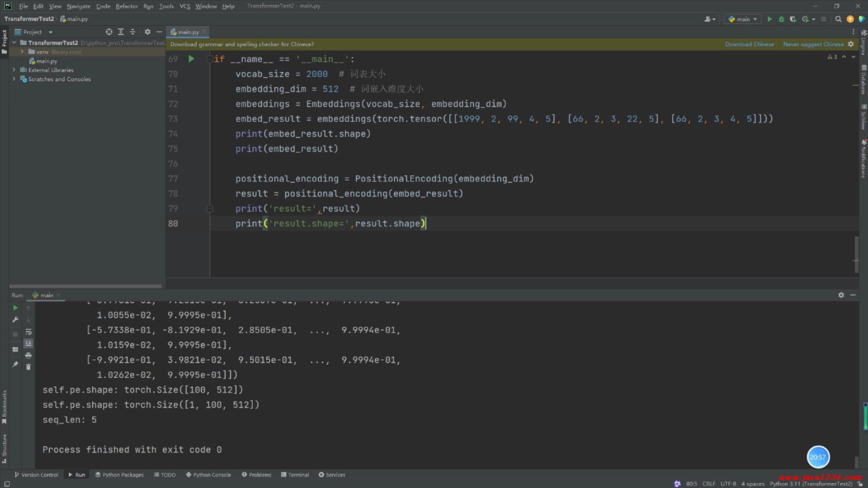Click the wrench icon in Run panel
Image resolution: width=868 pixels, height=488 pixels.
(x=15, y=319)
